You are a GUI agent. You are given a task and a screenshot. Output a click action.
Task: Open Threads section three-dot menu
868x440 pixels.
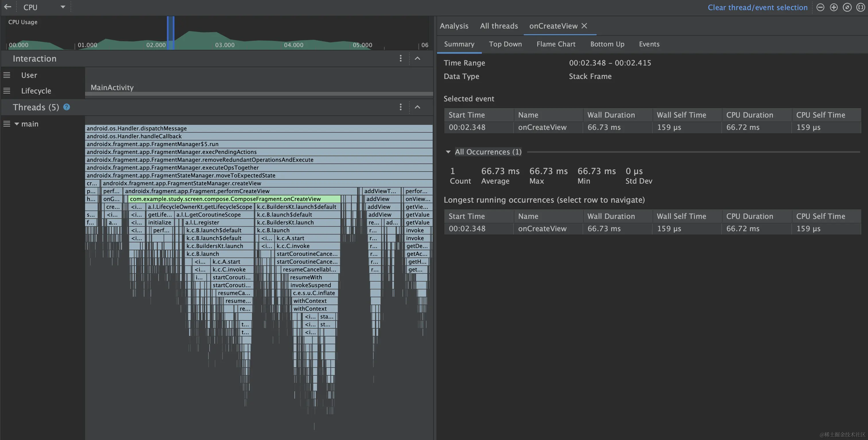click(x=400, y=107)
